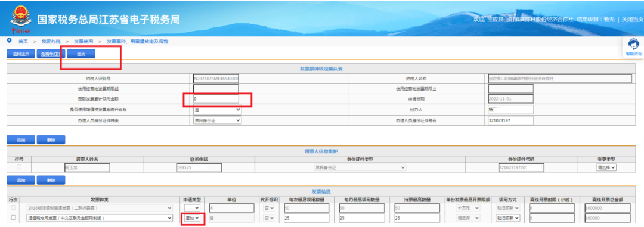The image size is (644, 227).
Task: Open 办理人员身份证件种类 dropdown
Action: pos(217,120)
